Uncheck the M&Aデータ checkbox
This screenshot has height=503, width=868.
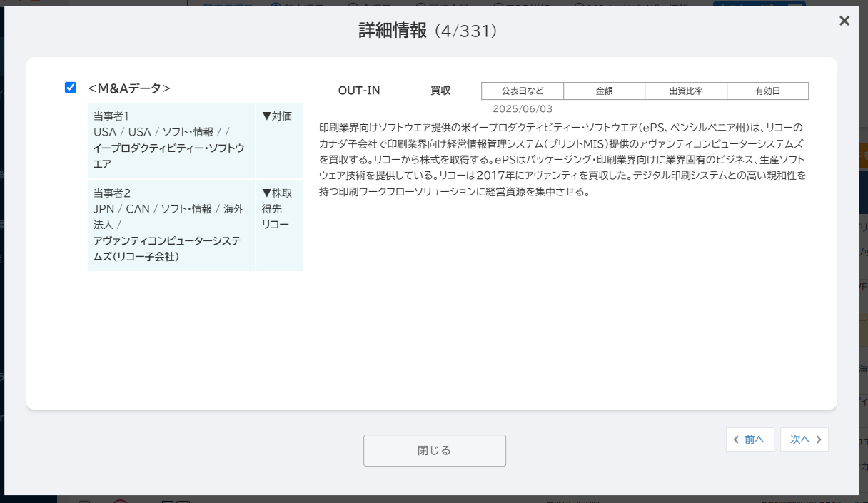[x=71, y=88]
